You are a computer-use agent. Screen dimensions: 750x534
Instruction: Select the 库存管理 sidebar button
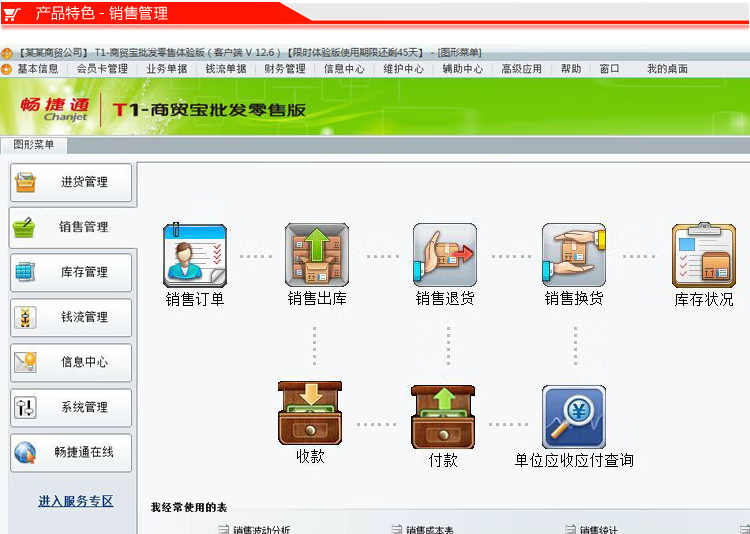tap(71, 272)
